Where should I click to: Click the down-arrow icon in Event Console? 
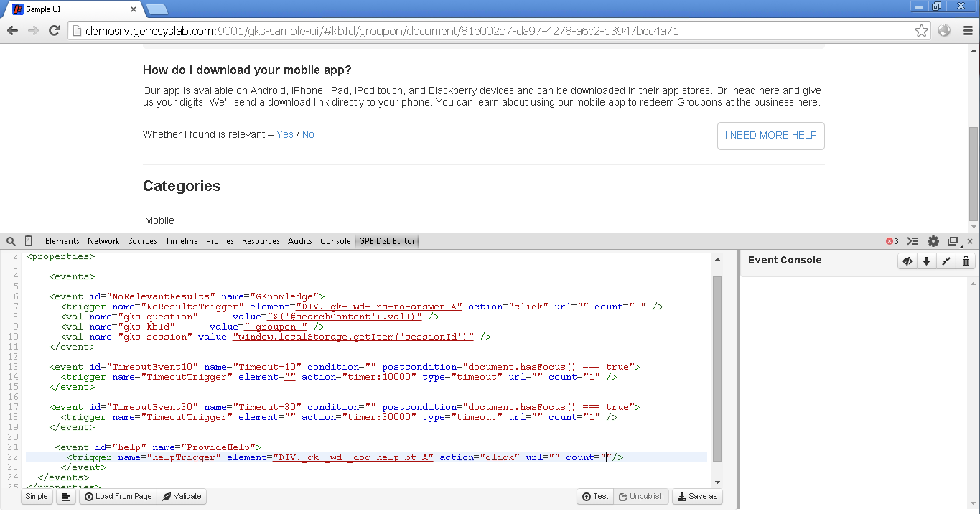(927, 261)
